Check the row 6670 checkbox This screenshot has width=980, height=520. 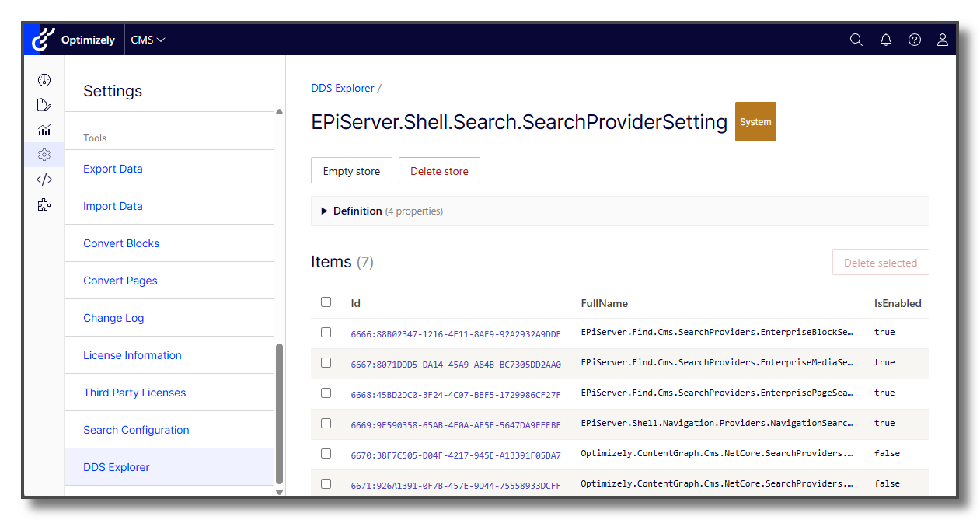click(326, 454)
